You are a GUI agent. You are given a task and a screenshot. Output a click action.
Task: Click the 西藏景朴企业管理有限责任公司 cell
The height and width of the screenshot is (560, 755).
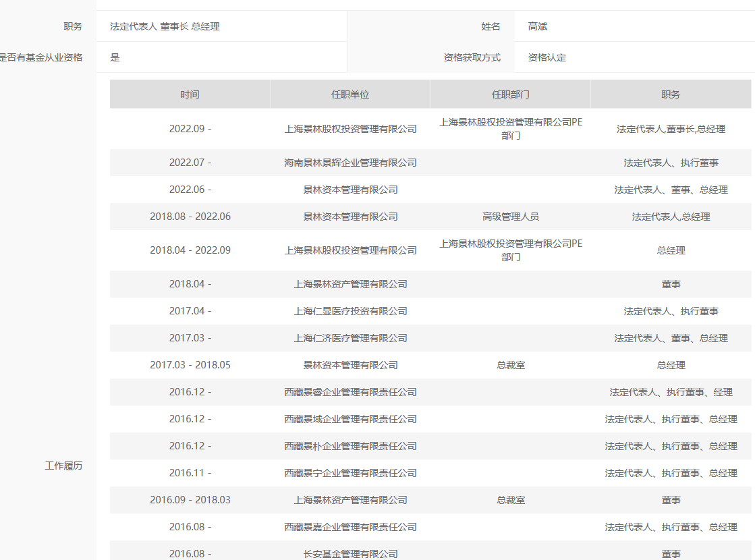click(x=350, y=446)
